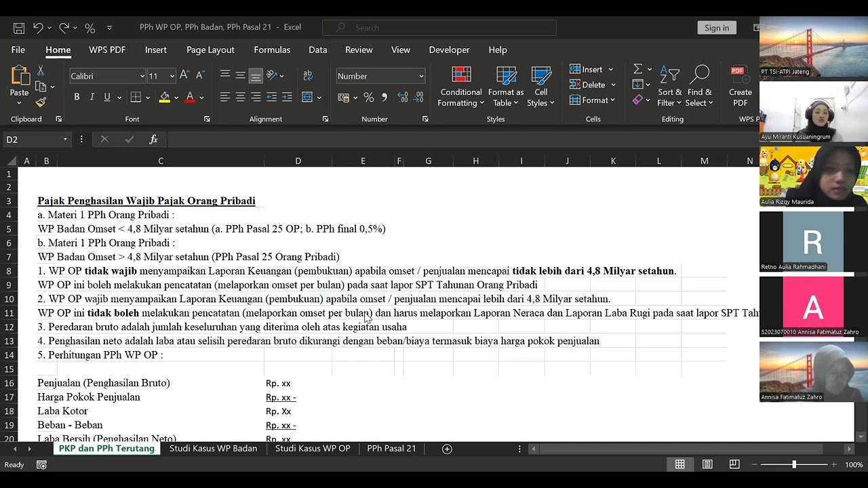Image resolution: width=868 pixels, height=488 pixels.
Task: Switch to the Formulas tab
Action: pyautogui.click(x=272, y=49)
